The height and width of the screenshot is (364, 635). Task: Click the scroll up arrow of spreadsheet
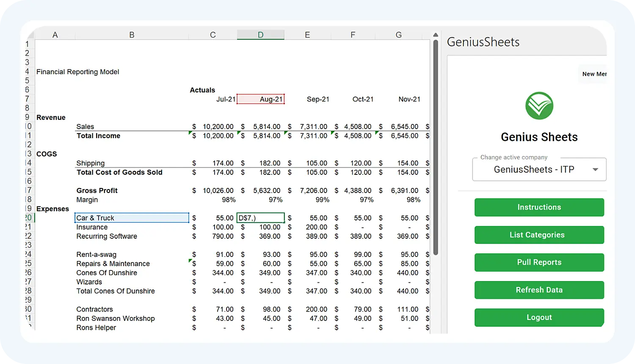tap(436, 35)
